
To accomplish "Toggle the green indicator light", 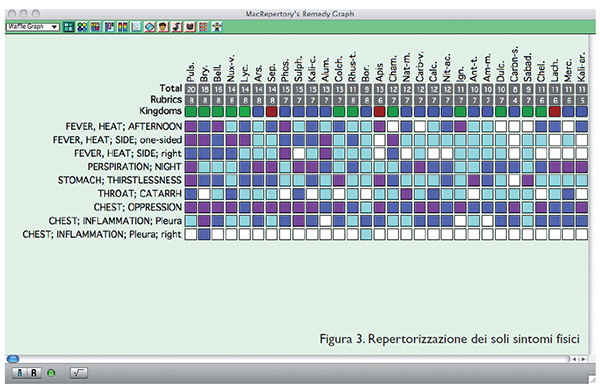I will (51, 373).
